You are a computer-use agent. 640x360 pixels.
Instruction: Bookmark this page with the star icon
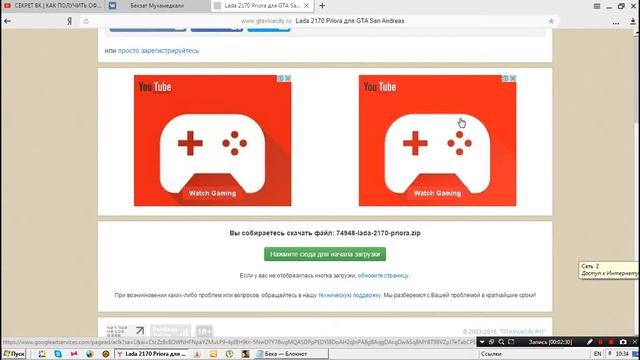pos(551,21)
